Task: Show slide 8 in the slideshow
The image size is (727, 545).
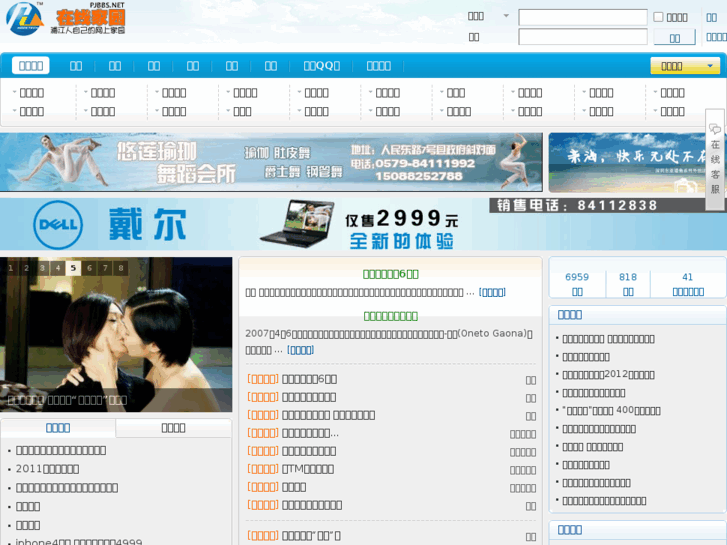Action: pyautogui.click(x=121, y=268)
